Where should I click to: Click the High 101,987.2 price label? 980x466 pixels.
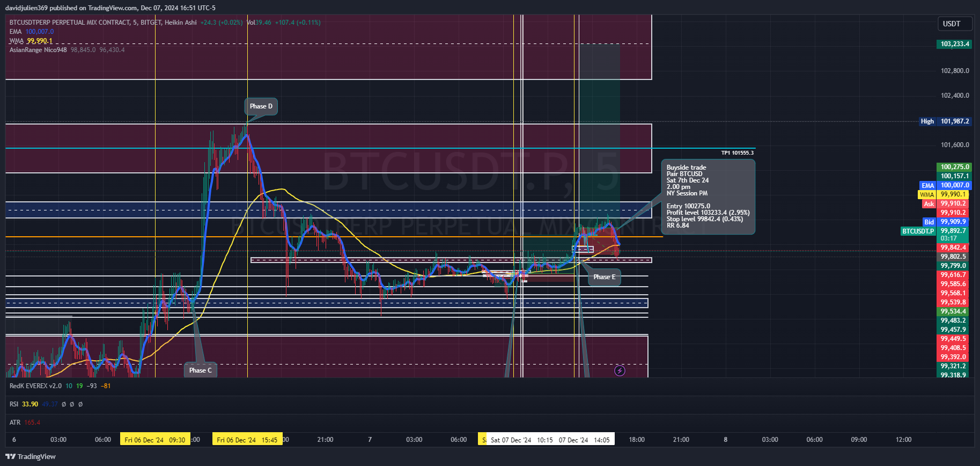pyautogui.click(x=945, y=121)
